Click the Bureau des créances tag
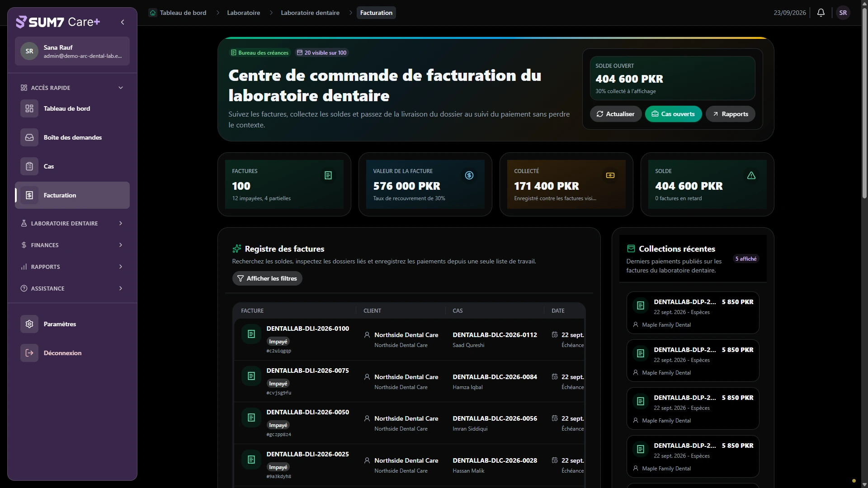This screenshot has height=488, width=868. [259, 53]
